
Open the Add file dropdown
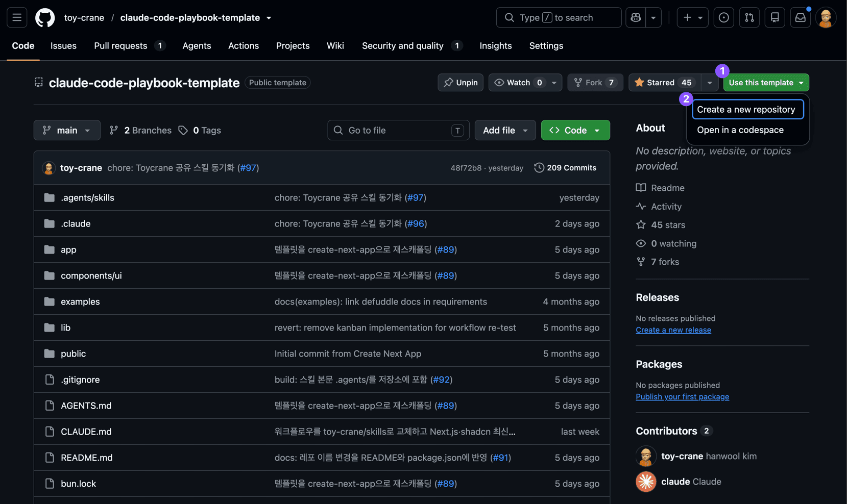[x=505, y=130]
